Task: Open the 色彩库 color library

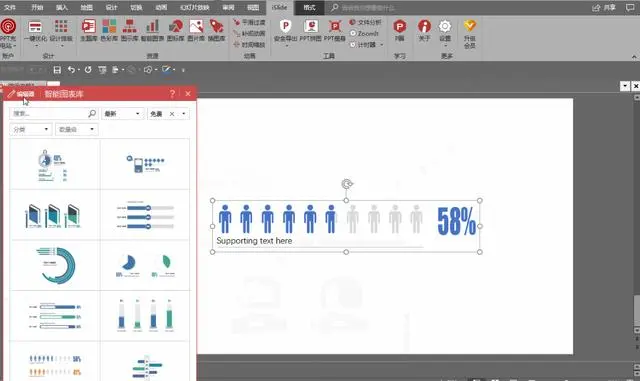Action: [109, 30]
